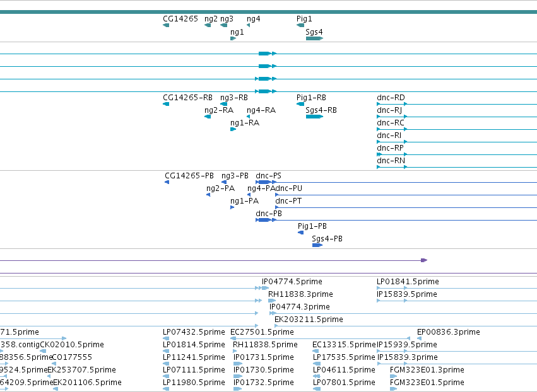Select transcript ng1-RA

coord(245,123)
